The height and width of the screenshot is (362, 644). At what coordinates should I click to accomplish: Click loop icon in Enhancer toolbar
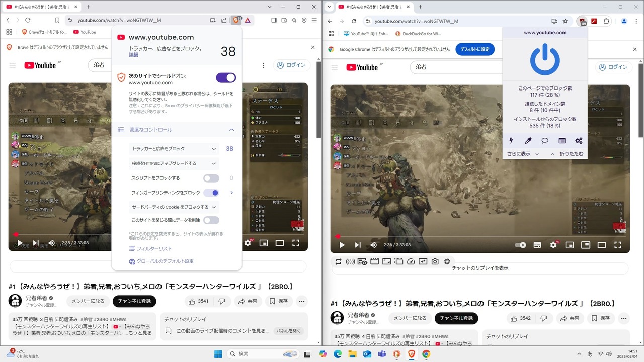(x=338, y=262)
